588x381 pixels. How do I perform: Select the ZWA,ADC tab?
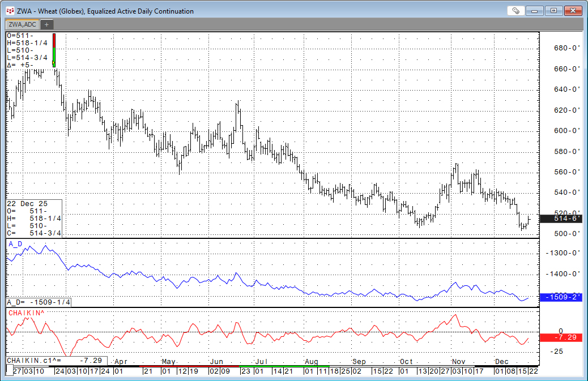click(x=22, y=24)
